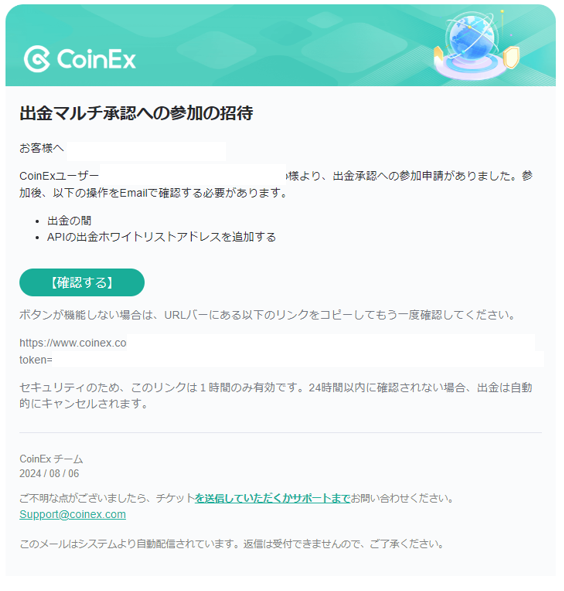The height and width of the screenshot is (591, 564).
Task: Click the CoinEx wordmark in header
Action: (96, 59)
